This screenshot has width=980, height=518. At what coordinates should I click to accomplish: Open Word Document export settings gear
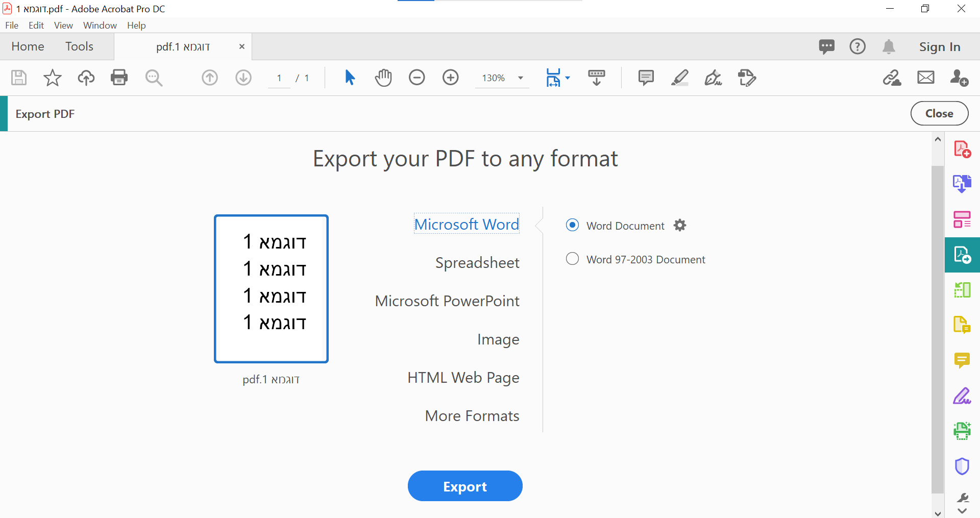(x=680, y=225)
